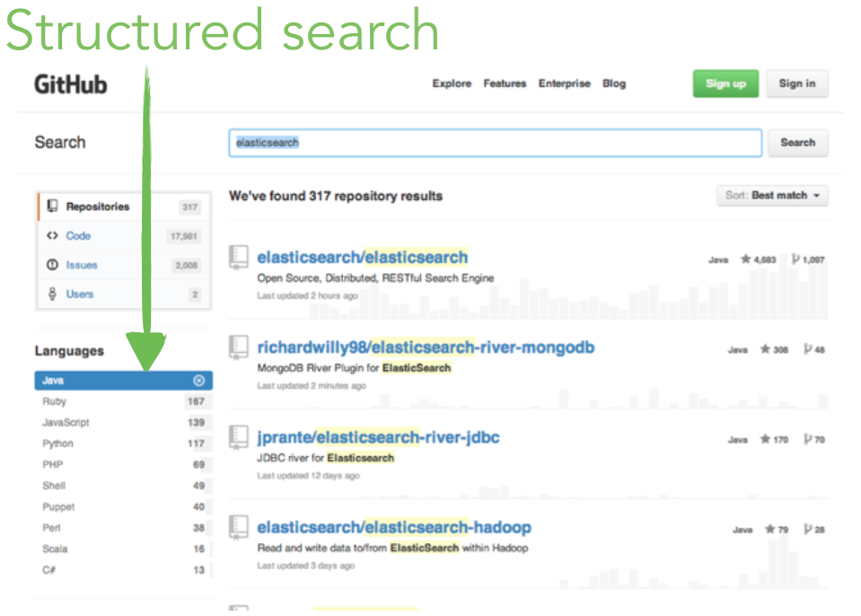This screenshot has width=861, height=616.
Task: Click 'Last updated 2 hours ago' text
Action: pos(307,295)
